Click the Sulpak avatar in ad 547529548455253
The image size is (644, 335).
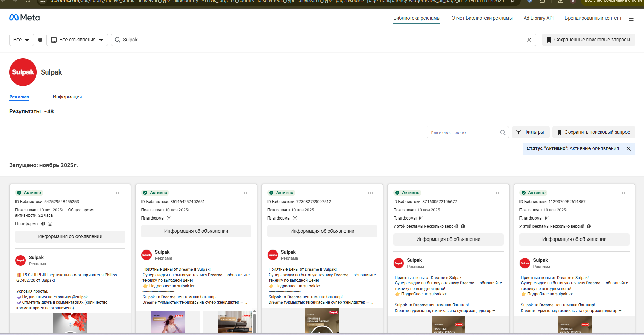pyautogui.click(x=21, y=260)
